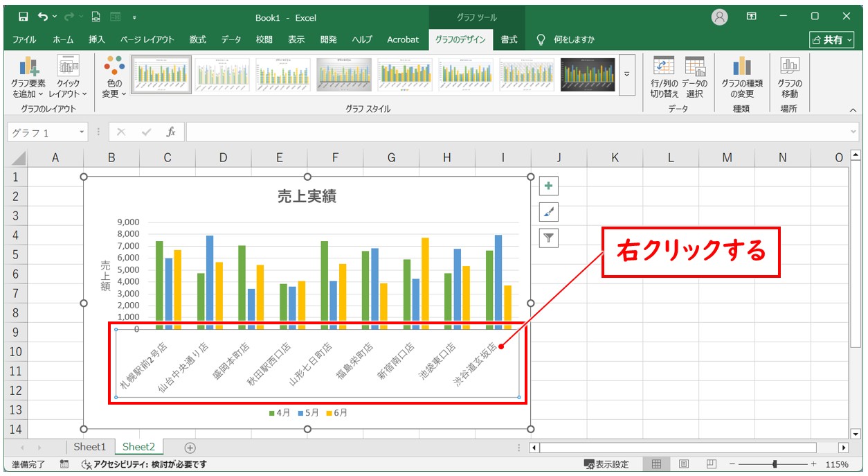Viewport: 868px width, 476px height.
Task: Open the Add Chart Element (グラフ要素を追加) menu
Action: coord(28,78)
